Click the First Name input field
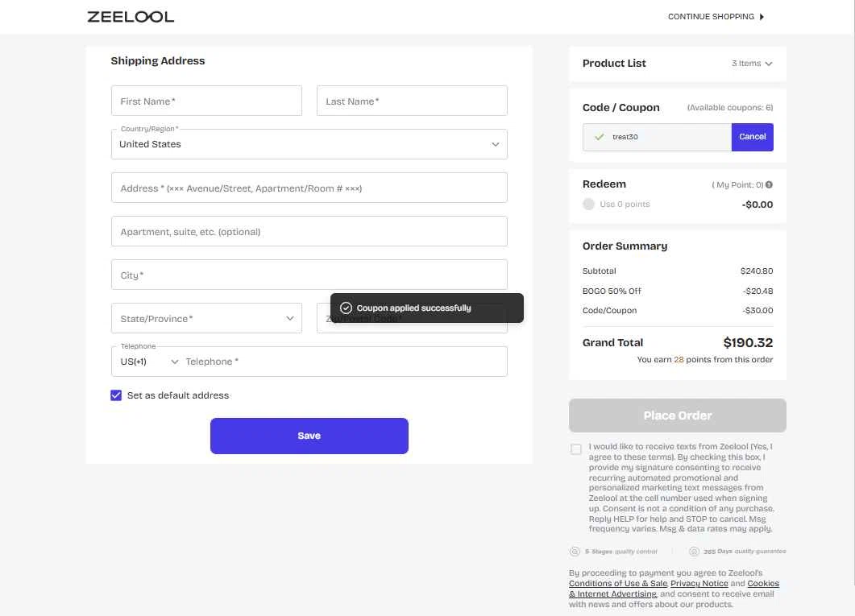 [x=206, y=101]
